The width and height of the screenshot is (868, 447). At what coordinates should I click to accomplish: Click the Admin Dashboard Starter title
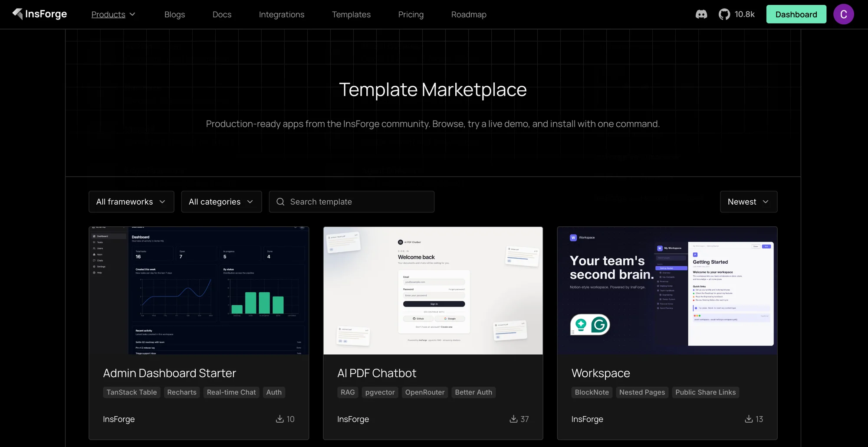[x=169, y=373]
